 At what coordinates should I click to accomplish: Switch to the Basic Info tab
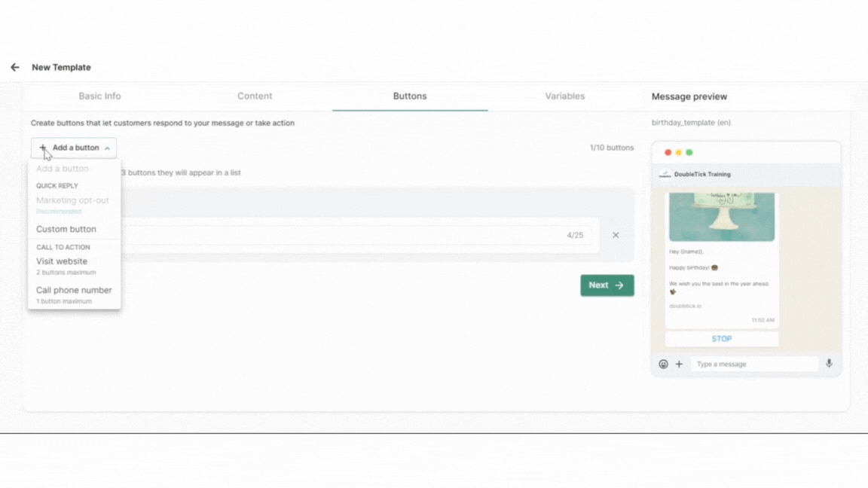pos(99,96)
